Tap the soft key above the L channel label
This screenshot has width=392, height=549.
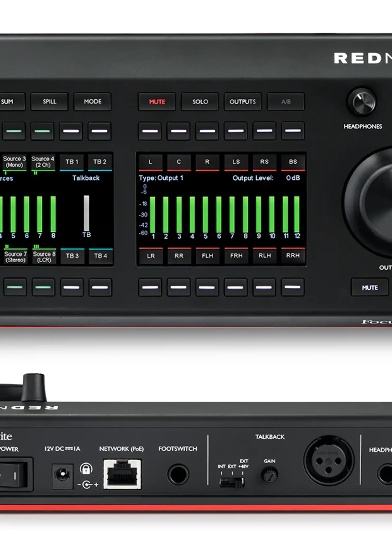[x=150, y=131]
